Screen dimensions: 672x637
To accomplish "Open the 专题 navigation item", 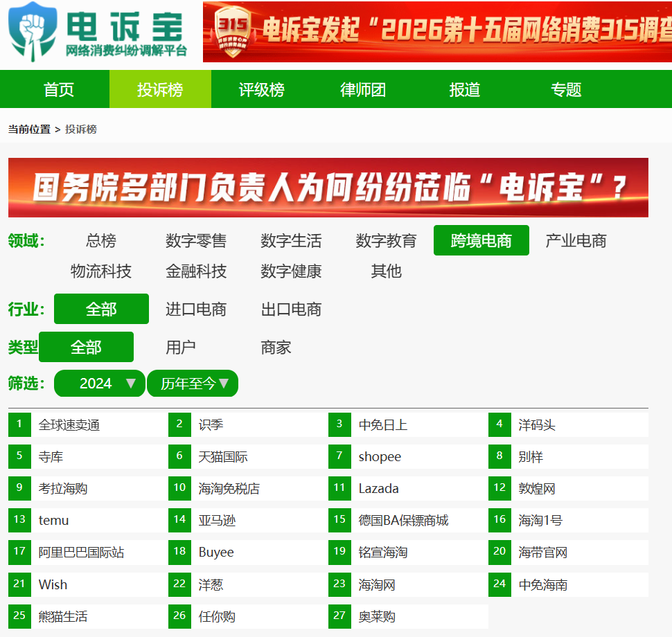I will pos(566,89).
